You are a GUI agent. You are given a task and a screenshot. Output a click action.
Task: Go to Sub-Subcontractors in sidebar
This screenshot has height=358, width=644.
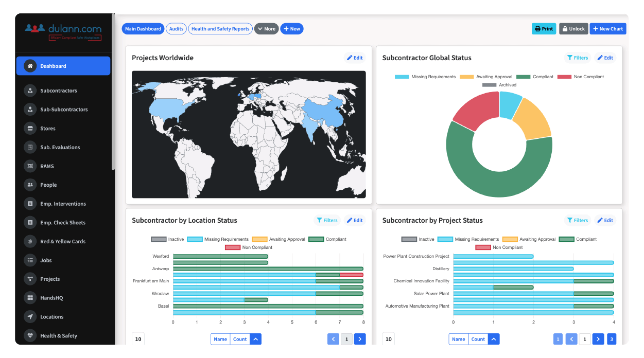pos(63,110)
